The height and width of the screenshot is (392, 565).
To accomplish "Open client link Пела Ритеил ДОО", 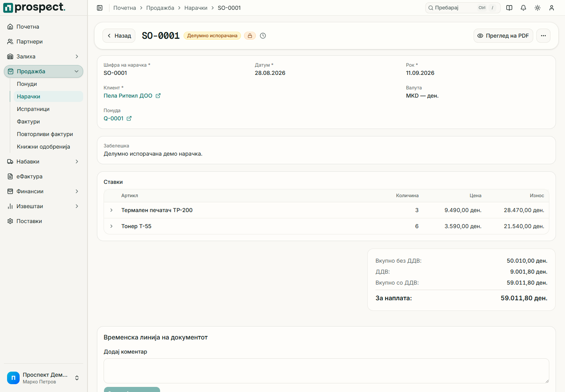I will [x=128, y=96].
